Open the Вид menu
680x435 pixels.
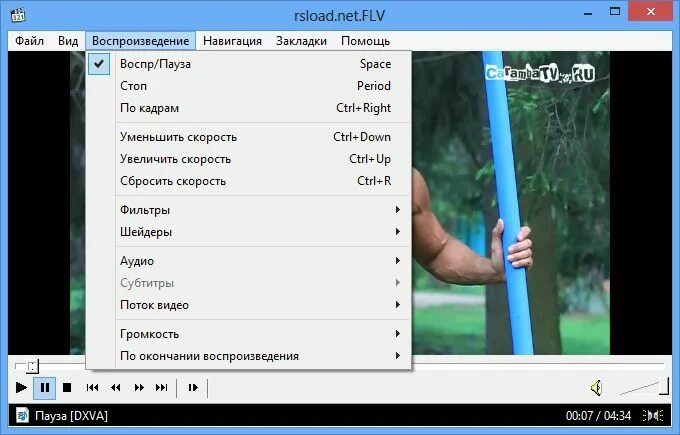point(68,41)
